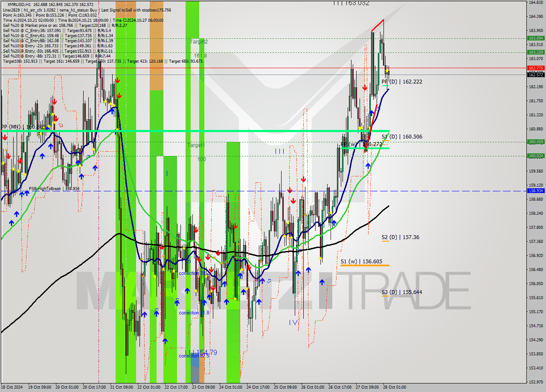Click the '28 Oct 01:00' time axis label

pyautogui.click(x=394, y=387)
